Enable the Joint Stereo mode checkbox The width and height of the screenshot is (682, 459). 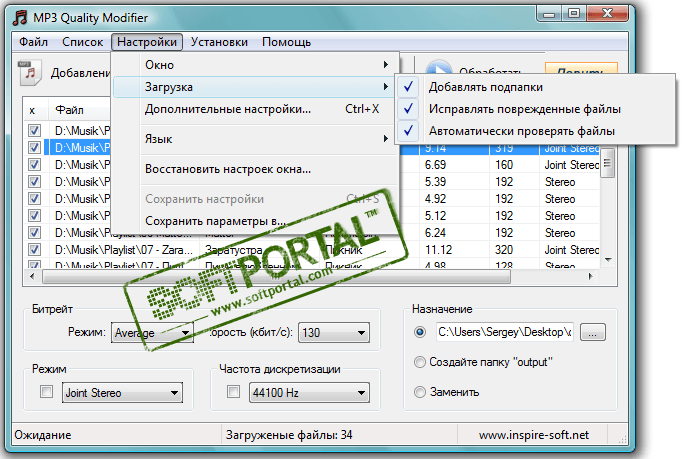pos(47,392)
